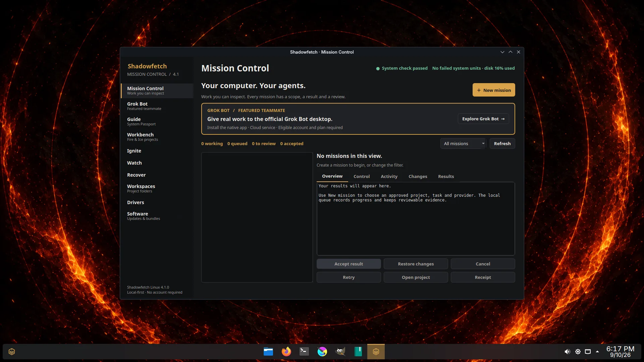
Task: Select Mission Control in the sidebar
Action: pyautogui.click(x=157, y=90)
